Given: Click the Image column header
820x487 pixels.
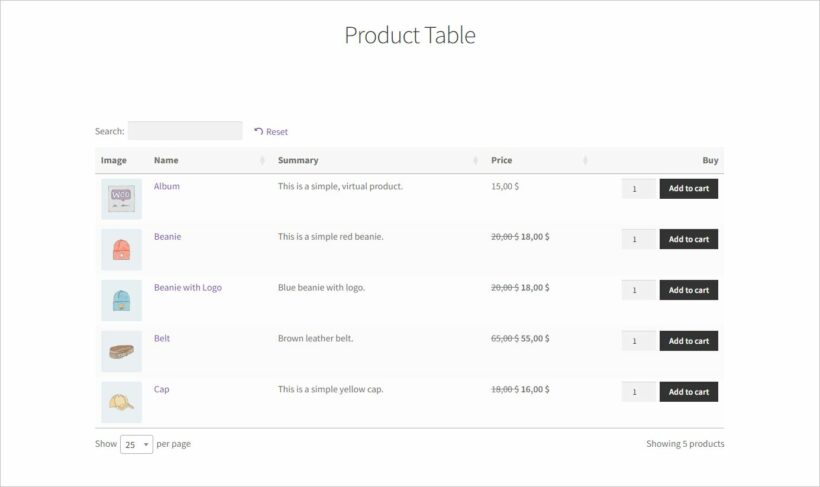Looking at the screenshot, I should point(113,161).
